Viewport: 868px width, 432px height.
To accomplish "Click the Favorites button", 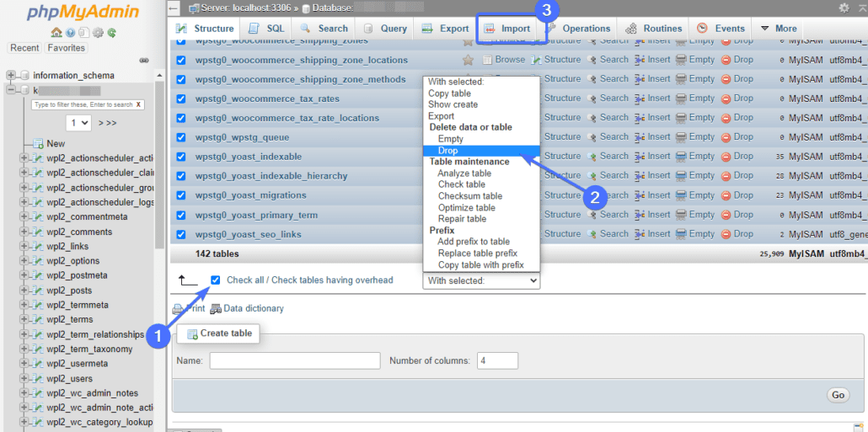I will 66,48.
